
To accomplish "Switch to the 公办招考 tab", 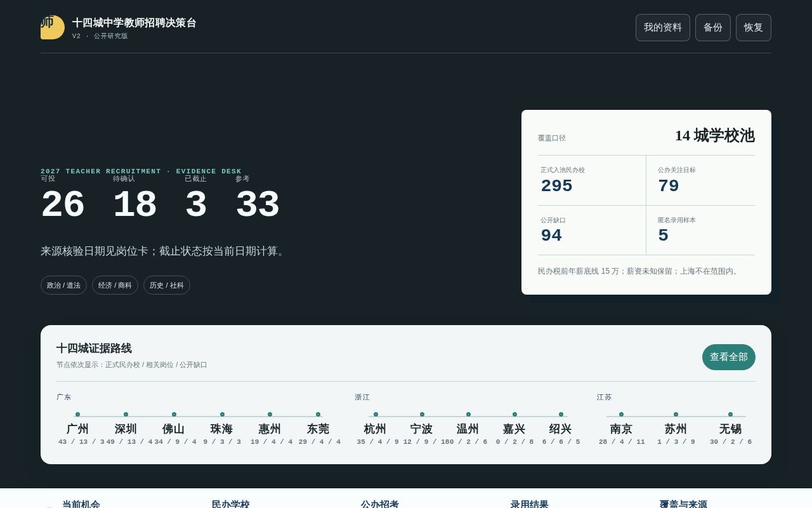I will tap(380, 504).
